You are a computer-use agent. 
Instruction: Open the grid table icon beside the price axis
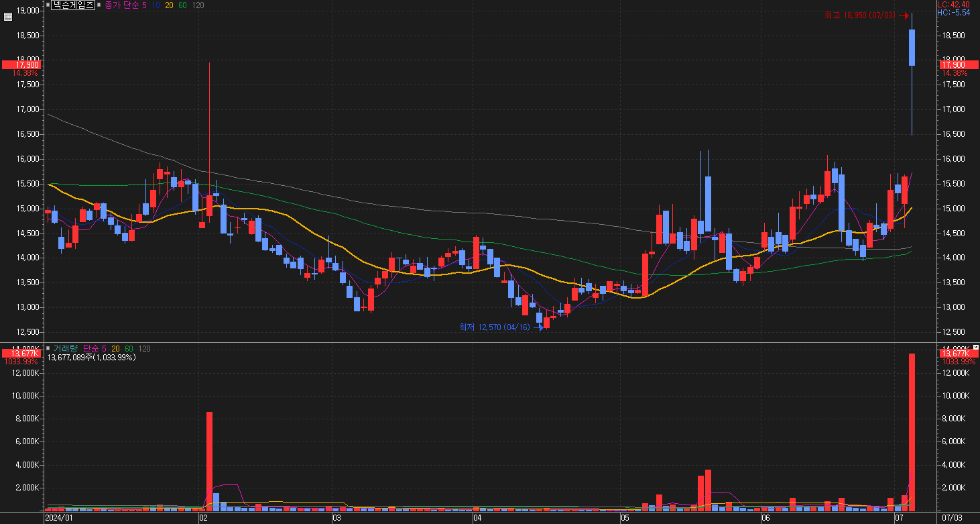click(8, 17)
